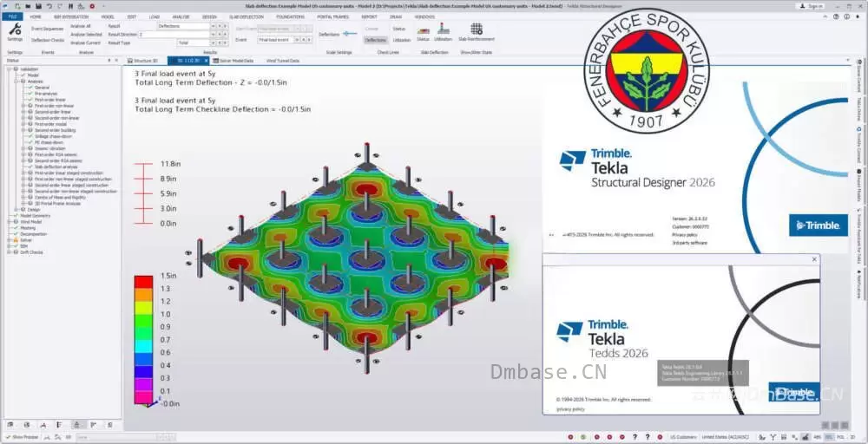Expand the Wind Model node in the tree
This screenshot has width=868, height=444.
point(10,222)
